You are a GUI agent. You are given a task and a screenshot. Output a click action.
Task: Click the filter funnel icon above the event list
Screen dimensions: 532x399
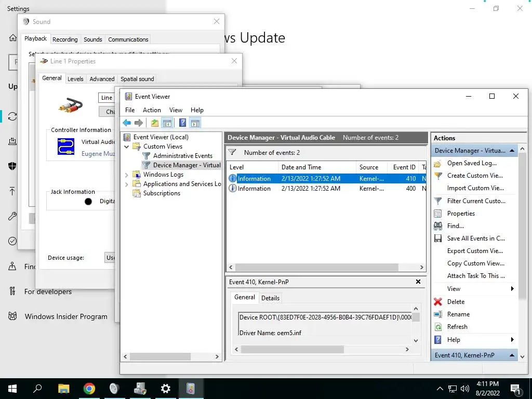click(x=232, y=152)
